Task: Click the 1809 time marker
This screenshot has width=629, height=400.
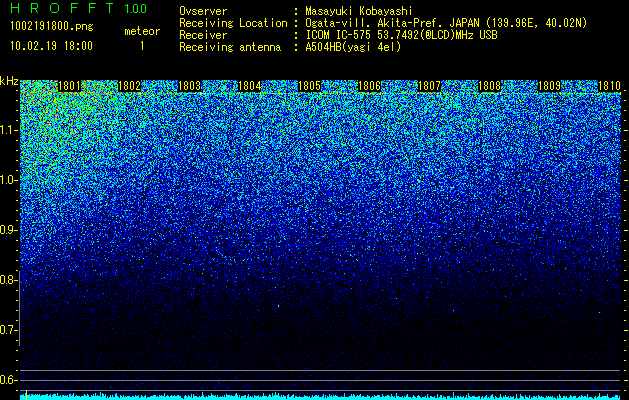Action: tap(549, 86)
